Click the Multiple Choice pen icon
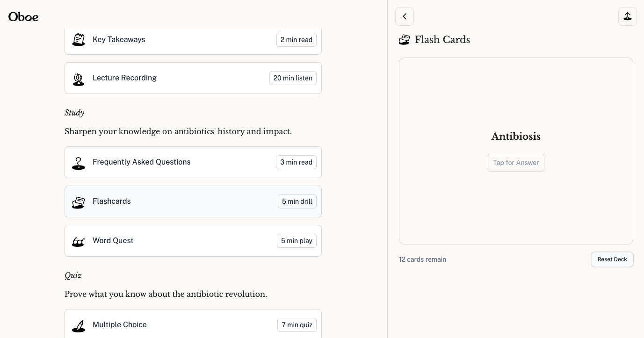 point(79,325)
